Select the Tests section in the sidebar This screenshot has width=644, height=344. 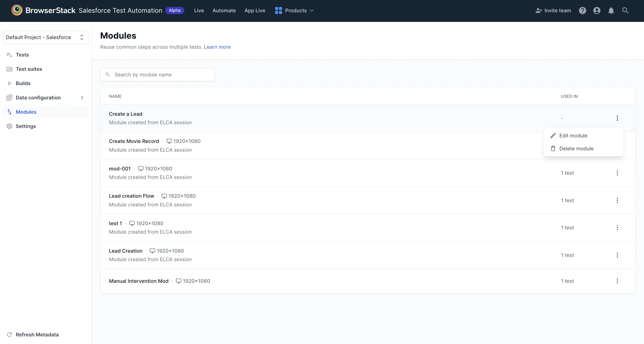(x=22, y=55)
